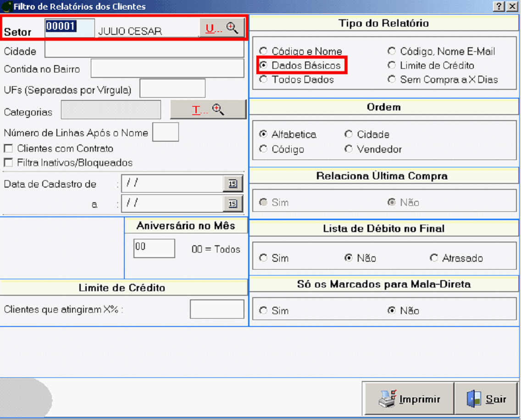
Task: Select Código e Nome report type
Action: coord(263,51)
